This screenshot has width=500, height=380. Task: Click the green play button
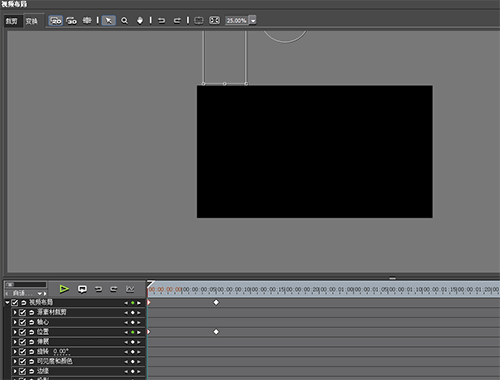click(x=64, y=289)
